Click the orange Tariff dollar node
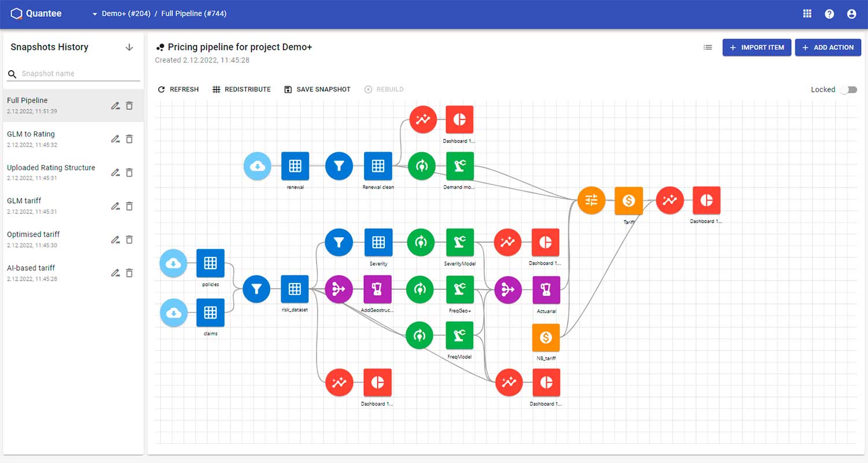 point(629,201)
